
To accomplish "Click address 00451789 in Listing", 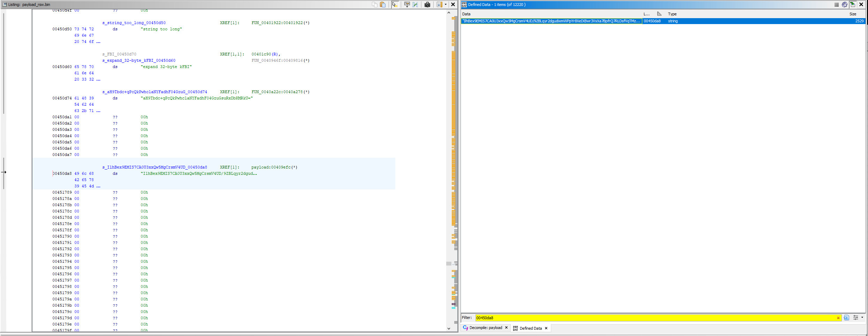I will (62, 193).
